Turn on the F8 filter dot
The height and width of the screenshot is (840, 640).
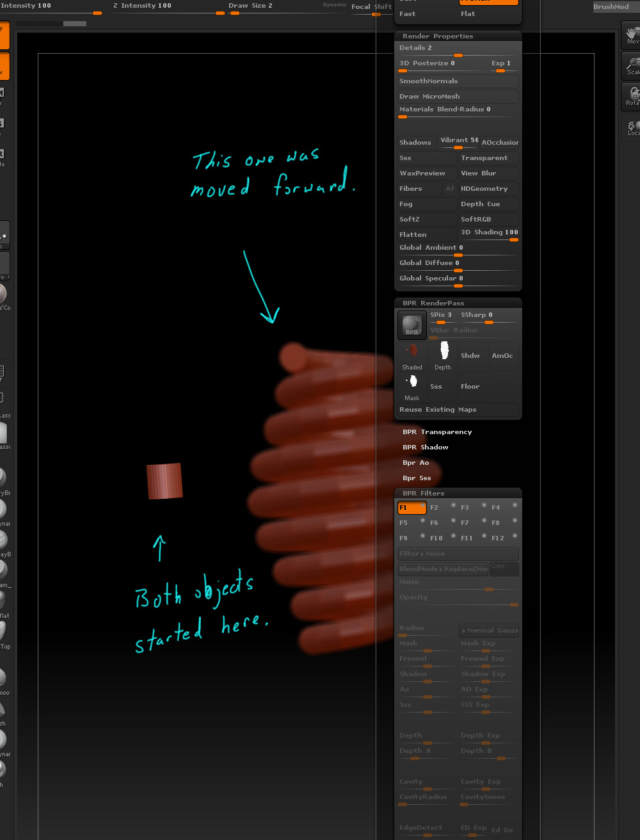tap(515, 521)
